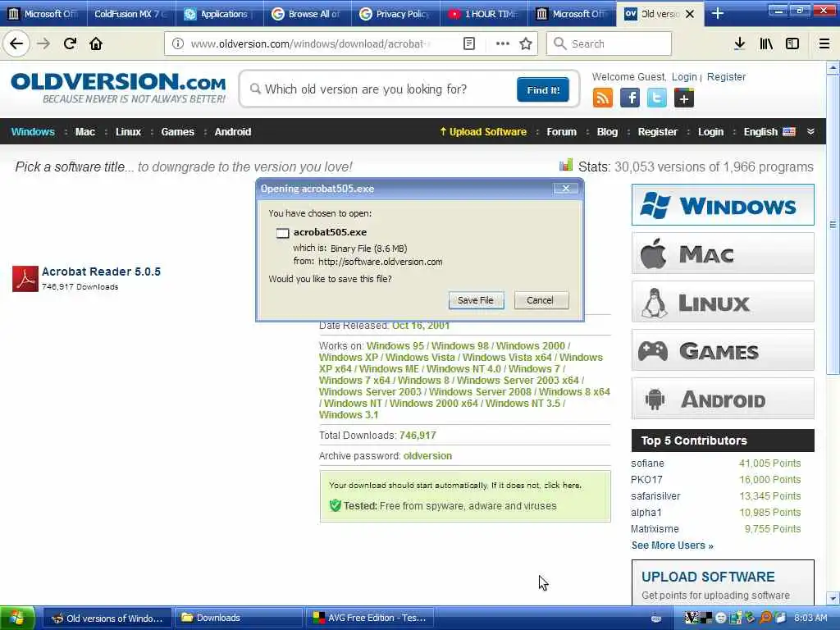The width and height of the screenshot is (840, 630).
Task: Switch to the Applications tab
Action: (219, 13)
